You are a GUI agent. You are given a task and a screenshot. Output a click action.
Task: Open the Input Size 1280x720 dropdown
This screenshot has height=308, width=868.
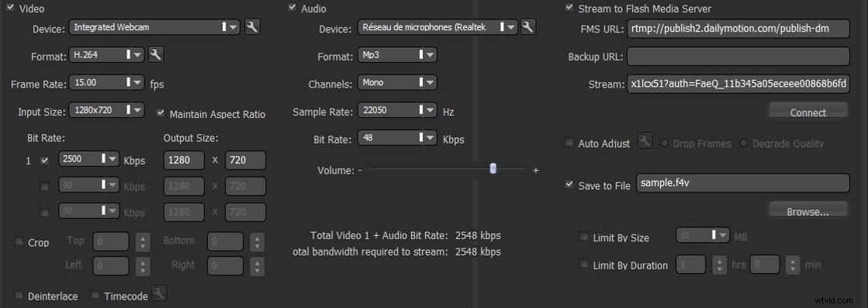tap(106, 110)
